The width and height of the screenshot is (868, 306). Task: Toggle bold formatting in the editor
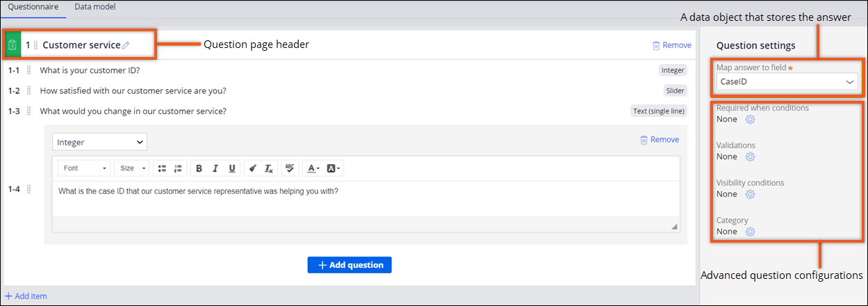point(199,168)
